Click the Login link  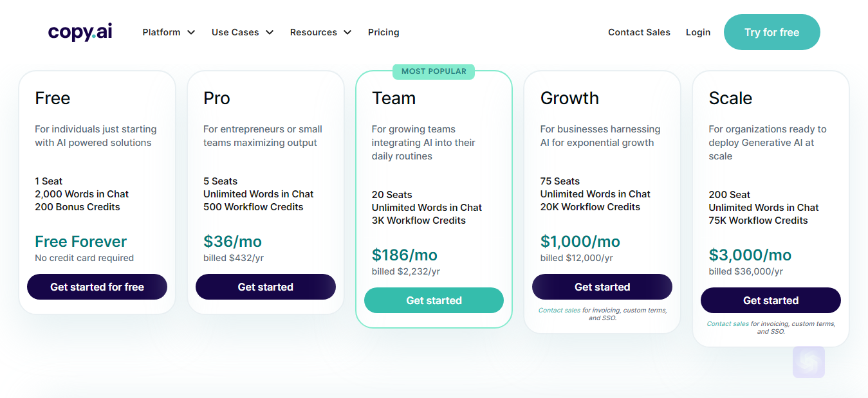click(x=698, y=32)
